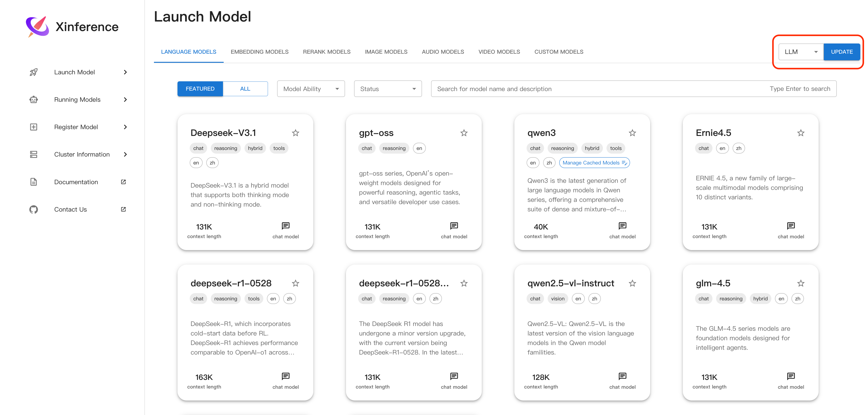Toggle favorite star on deepseek-r1-0528 card
The width and height of the screenshot is (868, 415).
click(x=295, y=283)
